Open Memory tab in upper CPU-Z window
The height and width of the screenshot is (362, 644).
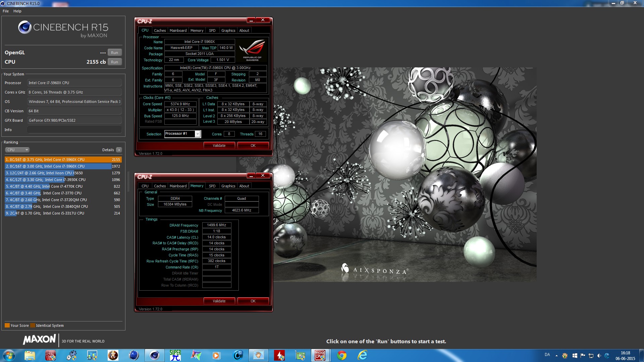[197, 31]
